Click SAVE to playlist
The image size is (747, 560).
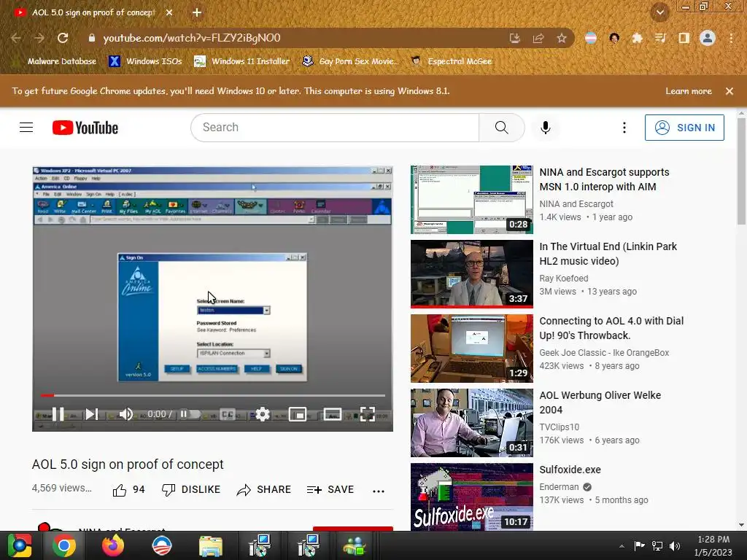330,489
